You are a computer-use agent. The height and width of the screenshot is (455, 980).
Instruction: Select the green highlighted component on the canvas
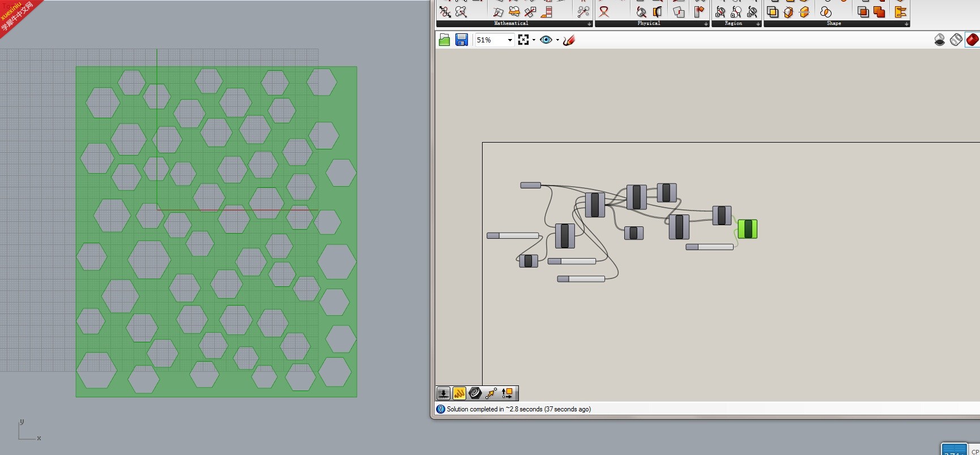(748, 229)
